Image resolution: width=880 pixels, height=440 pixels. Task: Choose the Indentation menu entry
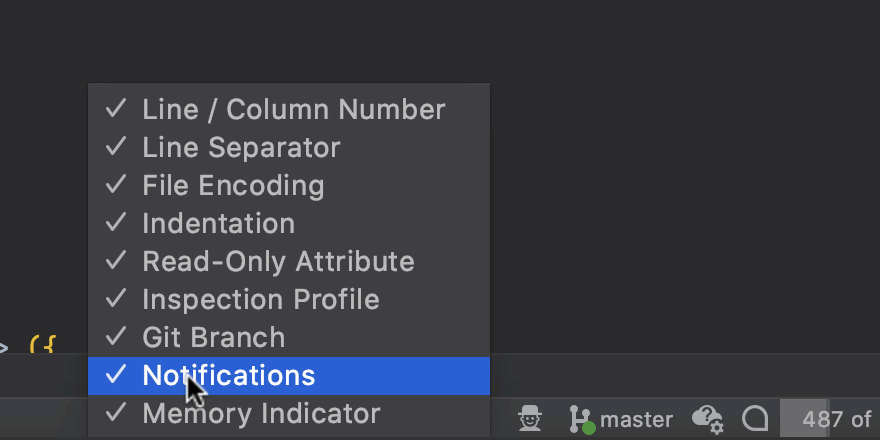pyautogui.click(x=218, y=223)
